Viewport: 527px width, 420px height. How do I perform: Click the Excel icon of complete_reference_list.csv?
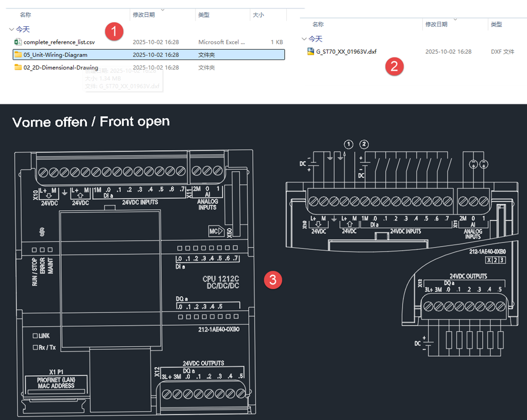pos(18,42)
